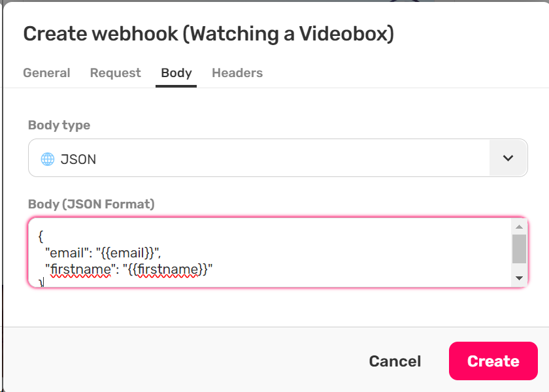
Task: Place cursor in the "firstname" key
Action: coord(78,268)
